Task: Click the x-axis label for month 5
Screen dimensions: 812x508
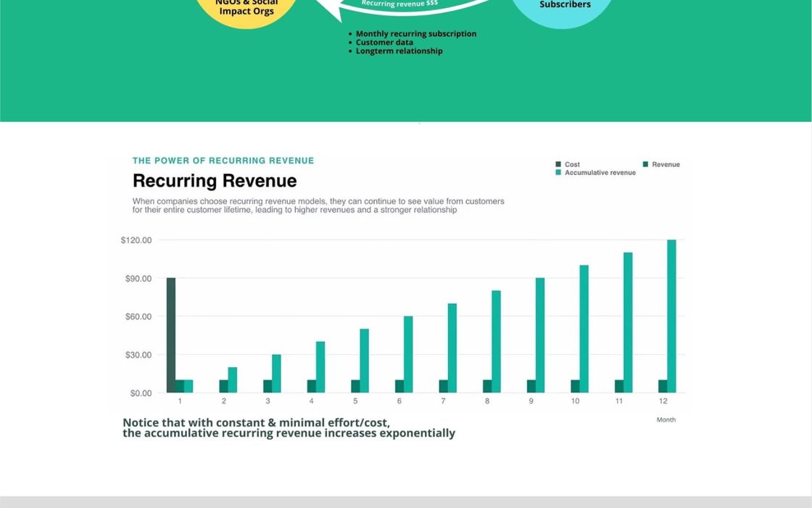Action: [355, 401]
